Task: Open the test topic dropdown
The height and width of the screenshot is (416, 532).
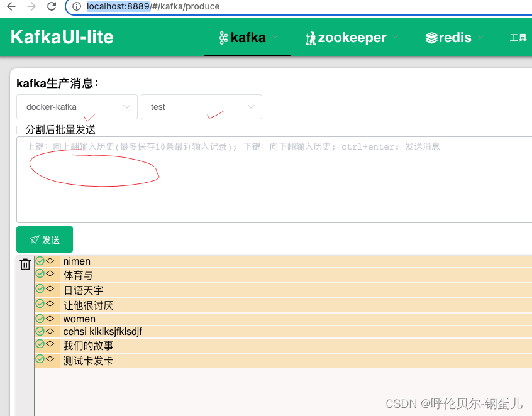Action: click(201, 107)
